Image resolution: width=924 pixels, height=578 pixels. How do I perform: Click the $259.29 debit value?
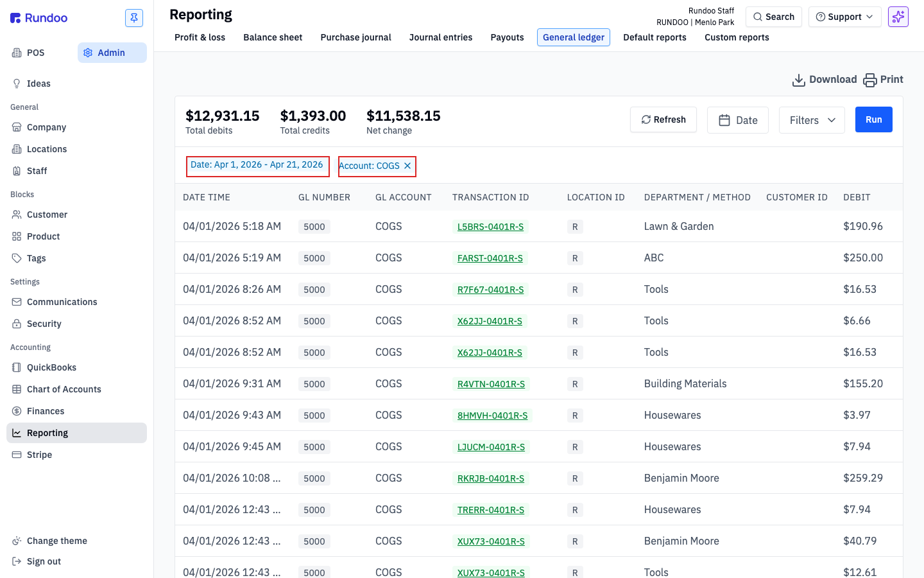[863, 478]
